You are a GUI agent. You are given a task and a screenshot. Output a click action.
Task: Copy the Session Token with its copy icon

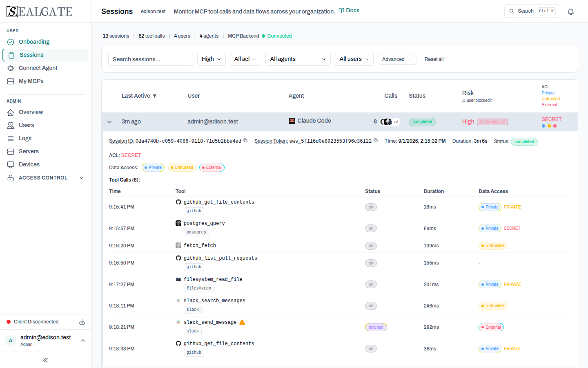pyautogui.click(x=376, y=141)
